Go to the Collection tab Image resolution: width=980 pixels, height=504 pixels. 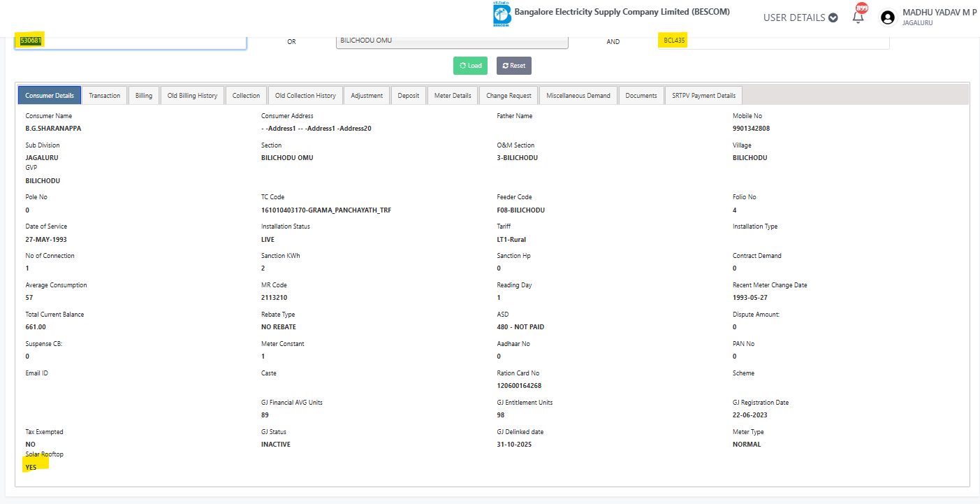click(x=246, y=96)
